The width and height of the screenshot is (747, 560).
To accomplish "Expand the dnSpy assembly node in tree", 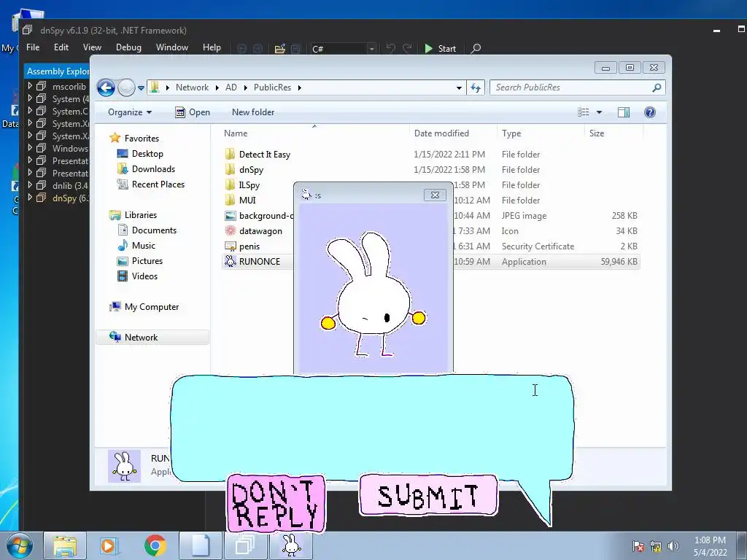I will point(29,197).
